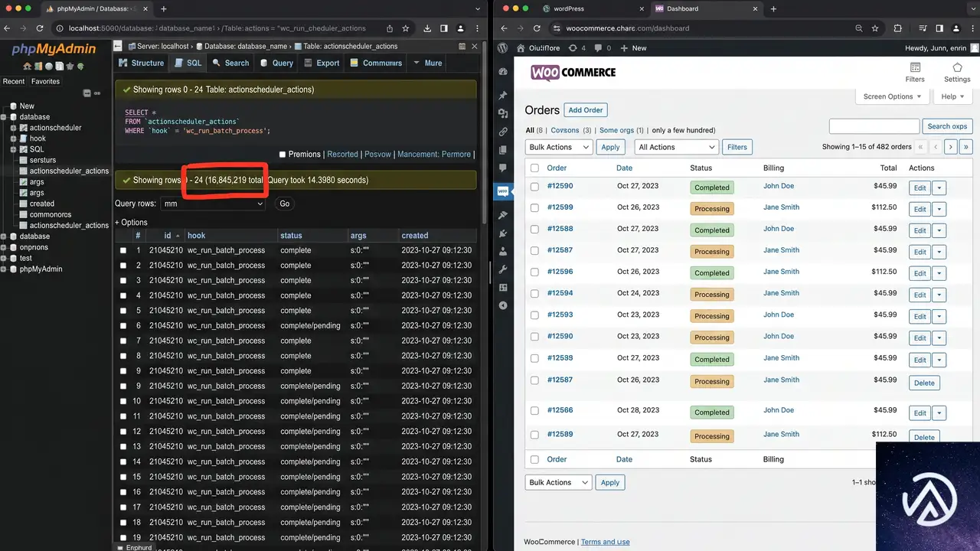Open the WordPress Dashboard sidebar icon

coord(503,72)
